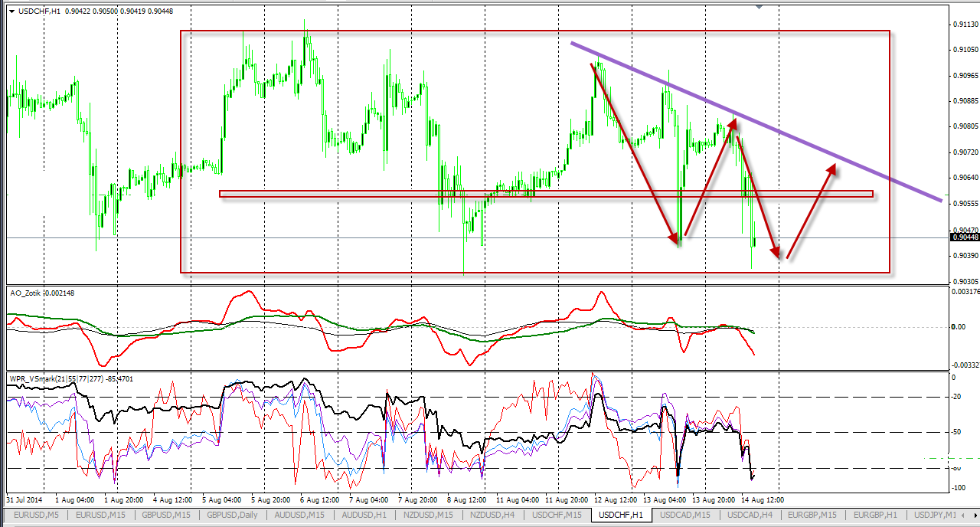This screenshot has height=527, width=980.
Task: Switch to the GBPUSD,M15 tab
Action: (168, 514)
